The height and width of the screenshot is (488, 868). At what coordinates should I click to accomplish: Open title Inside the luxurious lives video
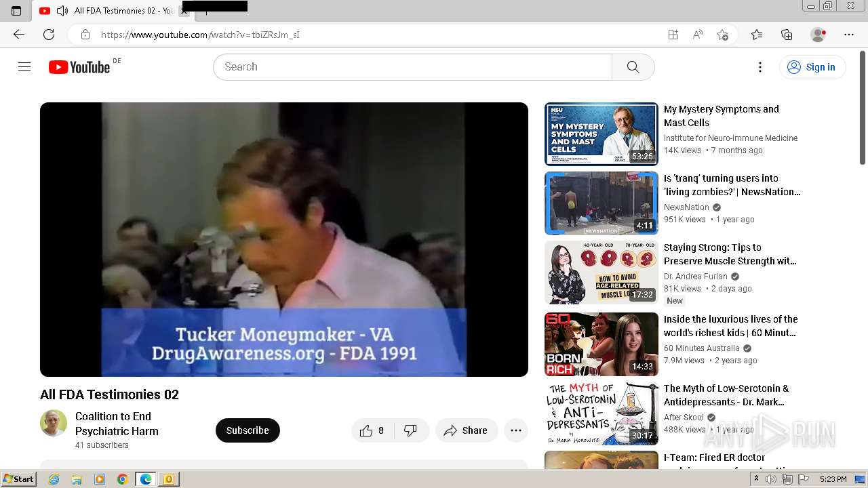731,326
